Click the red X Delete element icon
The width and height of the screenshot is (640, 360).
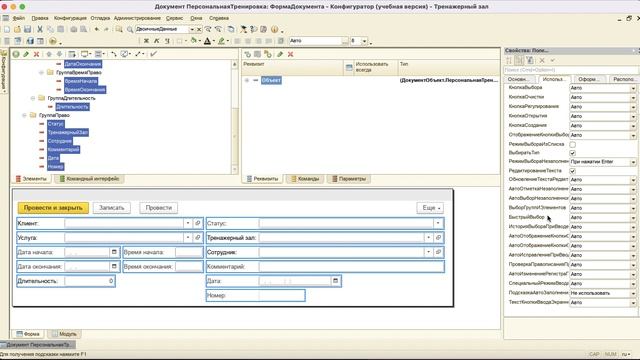click(36, 54)
